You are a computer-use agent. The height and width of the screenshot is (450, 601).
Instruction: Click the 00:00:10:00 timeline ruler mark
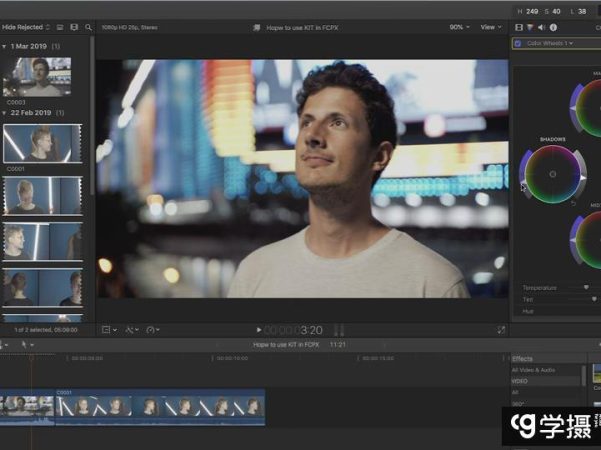point(232,358)
